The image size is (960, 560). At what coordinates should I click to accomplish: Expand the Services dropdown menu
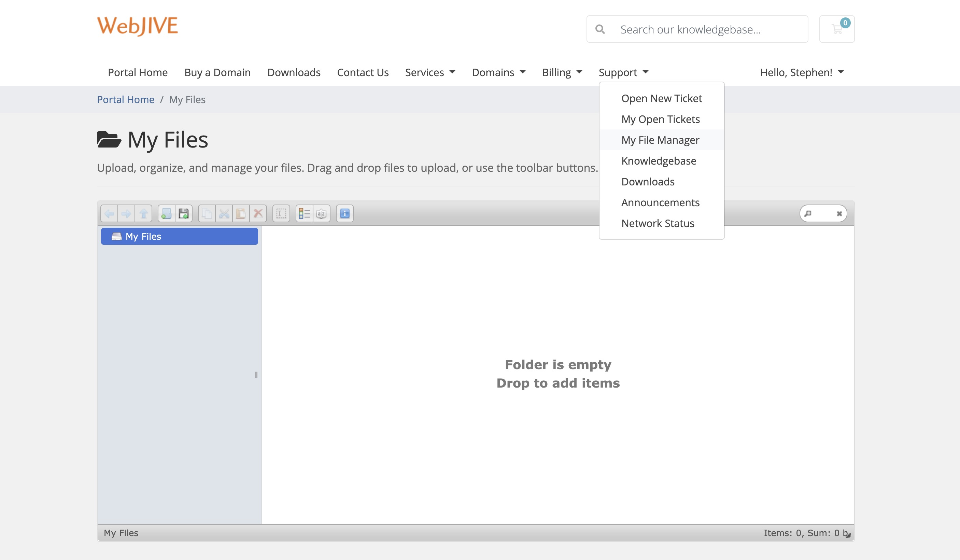[x=430, y=72]
